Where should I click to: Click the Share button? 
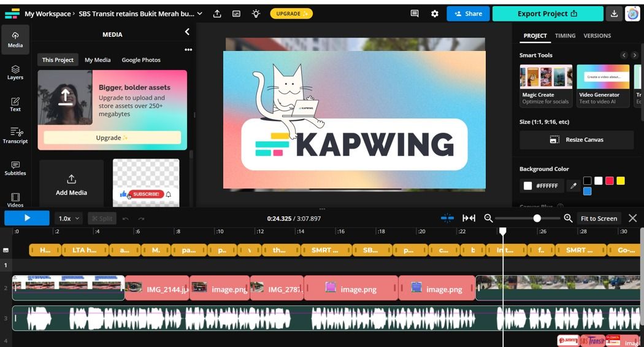click(x=468, y=14)
